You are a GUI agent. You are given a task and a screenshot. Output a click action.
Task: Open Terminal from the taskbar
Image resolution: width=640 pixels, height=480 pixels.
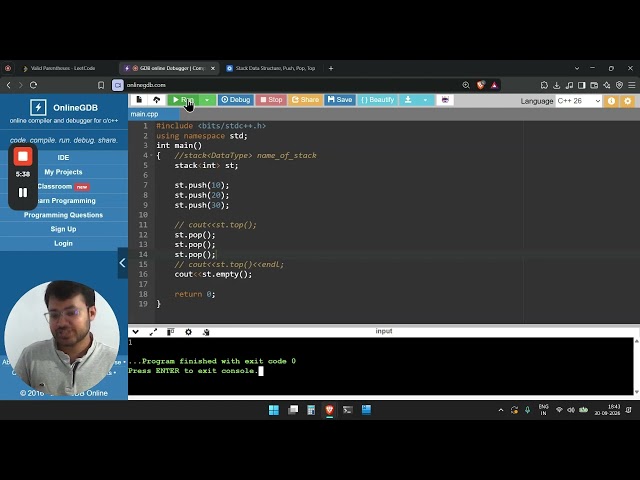coord(348,410)
